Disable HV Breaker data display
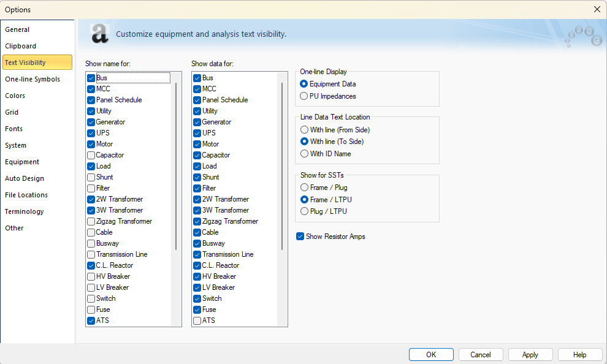Screen dimensions: 607x364 pos(197,276)
